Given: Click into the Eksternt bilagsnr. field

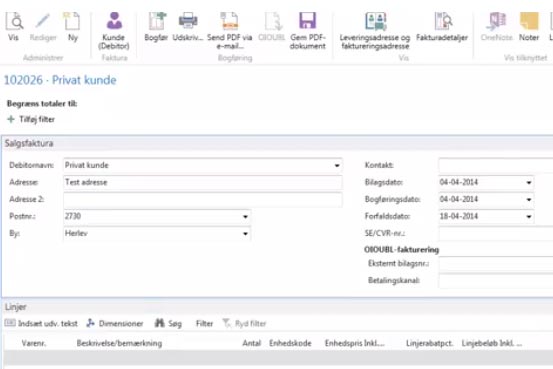Looking at the screenshot, I should [x=496, y=264].
